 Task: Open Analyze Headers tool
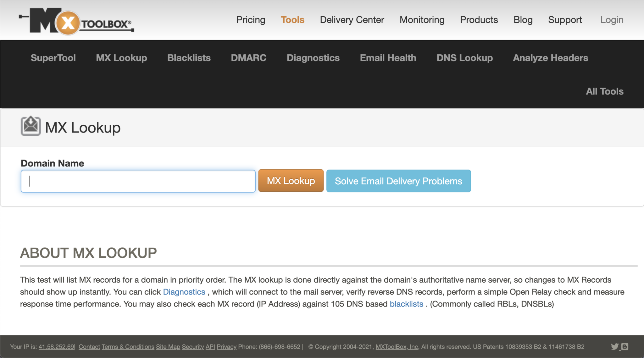point(550,58)
